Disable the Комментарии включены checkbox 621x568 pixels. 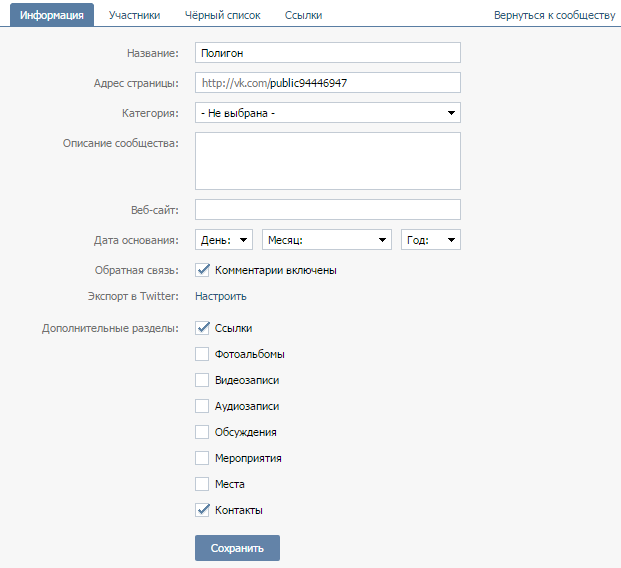click(202, 270)
